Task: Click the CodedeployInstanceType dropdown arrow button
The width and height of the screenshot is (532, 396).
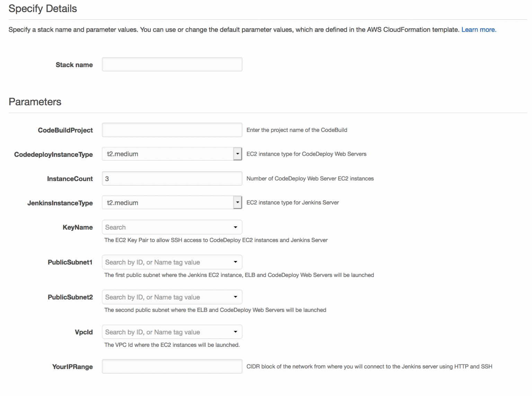Action: click(238, 154)
